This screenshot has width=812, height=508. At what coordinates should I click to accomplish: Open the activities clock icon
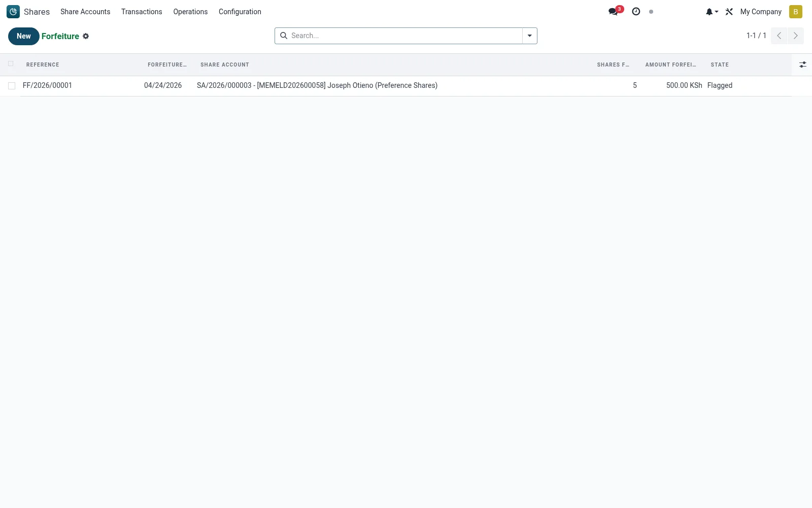pos(636,12)
